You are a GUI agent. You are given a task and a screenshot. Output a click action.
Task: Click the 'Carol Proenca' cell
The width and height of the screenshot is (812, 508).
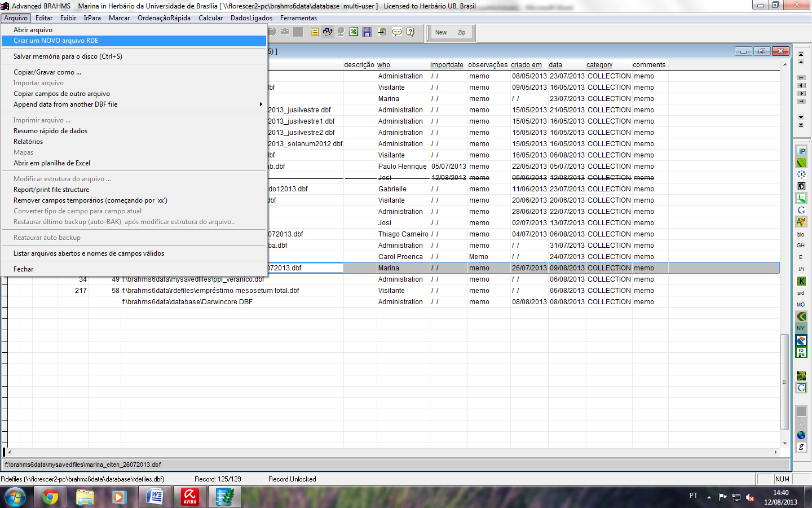pos(403,257)
